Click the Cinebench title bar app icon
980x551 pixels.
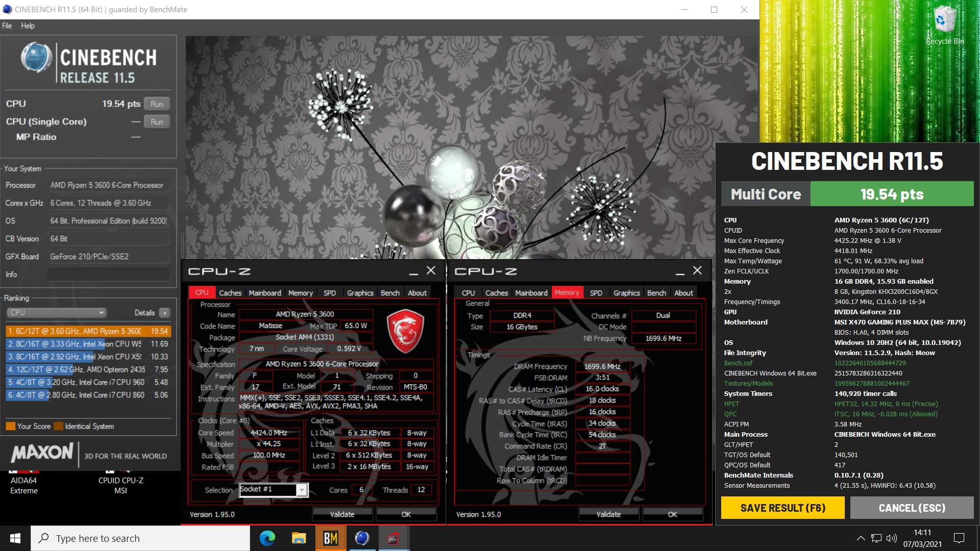(x=7, y=9)
